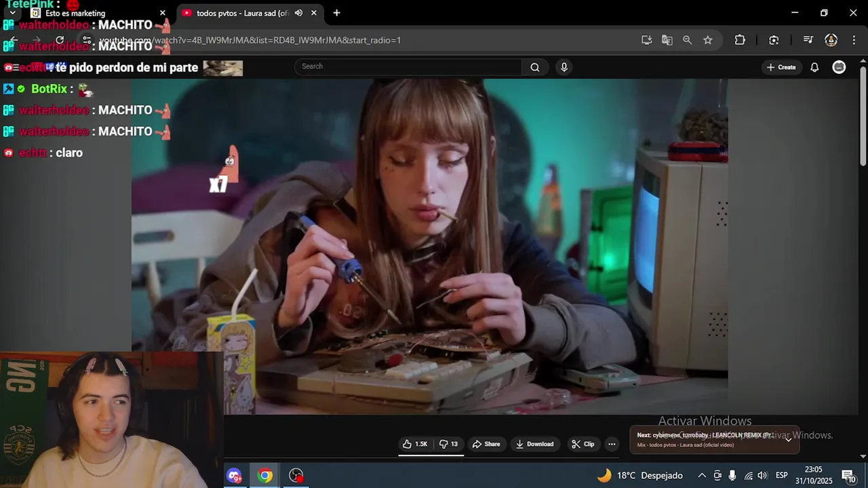Mute the tab via its speaker icon
Viewport: 868px width, 488px height.
click(x=298, y=13)
